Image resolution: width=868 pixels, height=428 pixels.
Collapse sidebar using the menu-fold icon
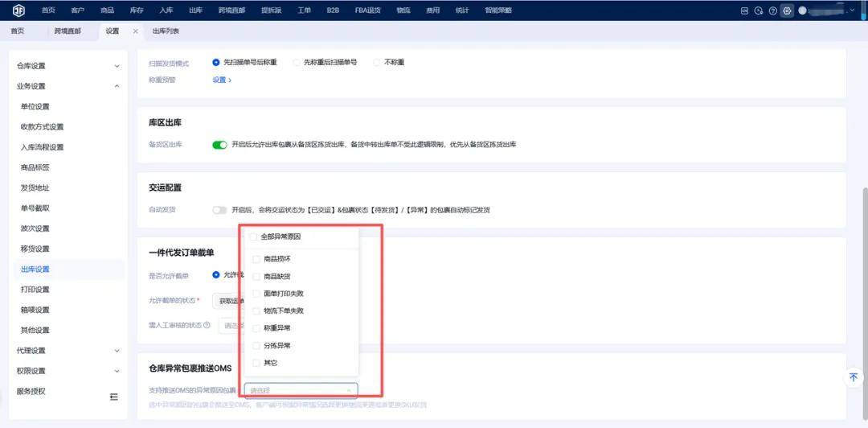click(113, 397)
